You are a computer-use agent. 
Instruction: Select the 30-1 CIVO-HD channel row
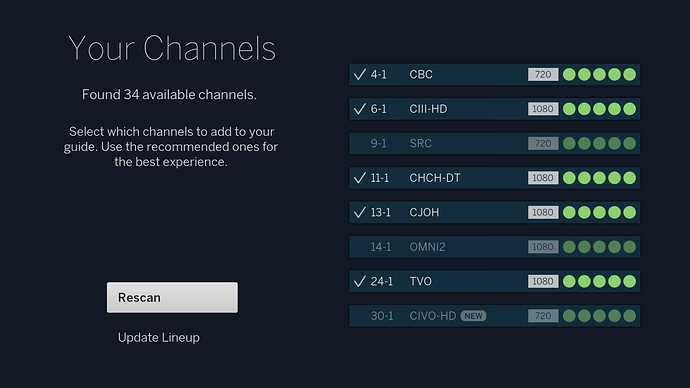tap(495, 316)
